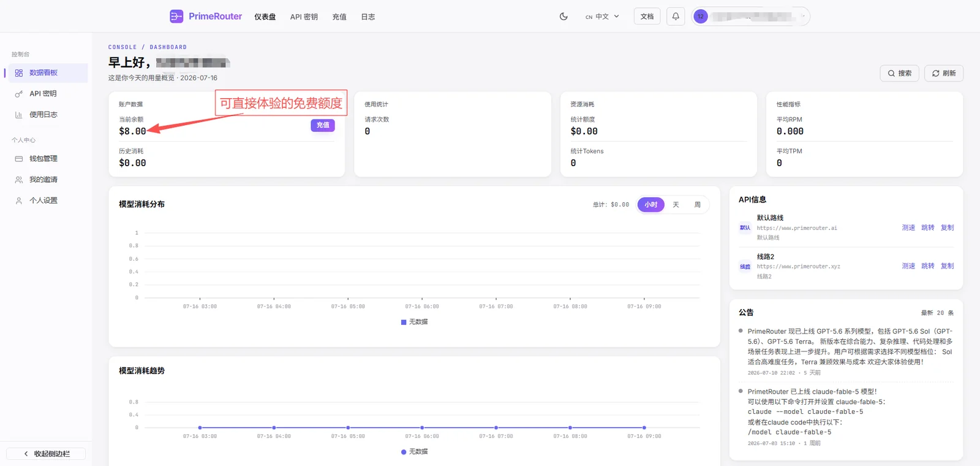Image resolution: width=980 pixels, height=466 pixels.
Task: Click the 模型消耗分布 chart title
Action: [142, 204]
